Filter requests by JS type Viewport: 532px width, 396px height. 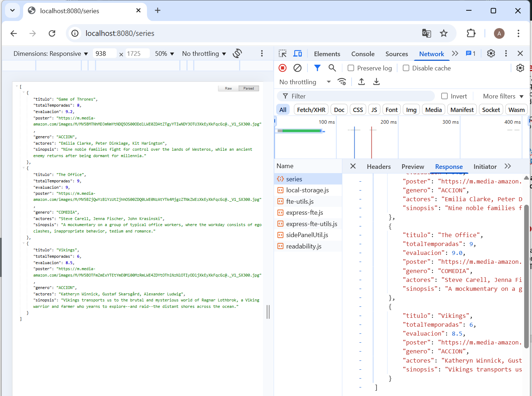point(374,110)
